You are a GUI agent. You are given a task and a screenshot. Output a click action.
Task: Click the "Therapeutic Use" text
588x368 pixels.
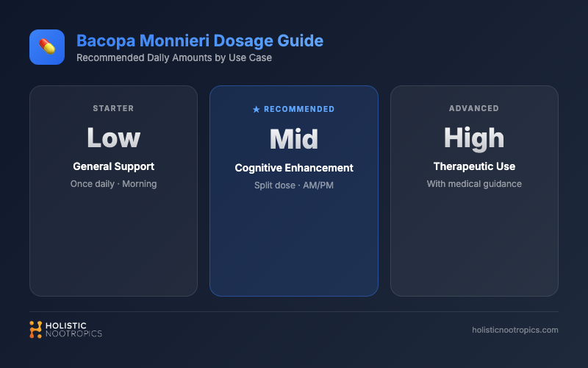[x=474, y=166]
